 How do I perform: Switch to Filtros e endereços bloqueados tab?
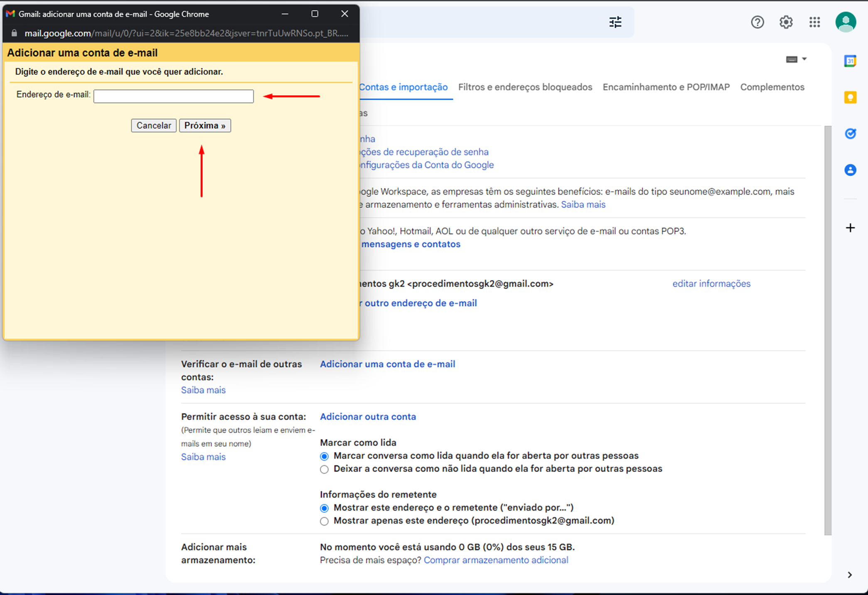(x=525, y=87)
